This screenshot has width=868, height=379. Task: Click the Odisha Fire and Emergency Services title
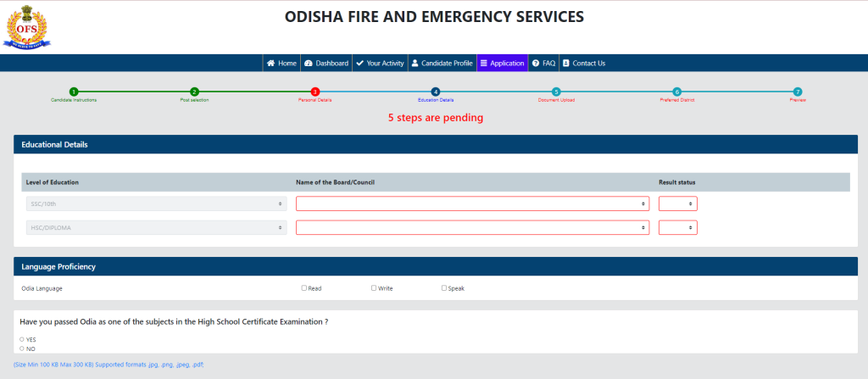click(434, 17)
